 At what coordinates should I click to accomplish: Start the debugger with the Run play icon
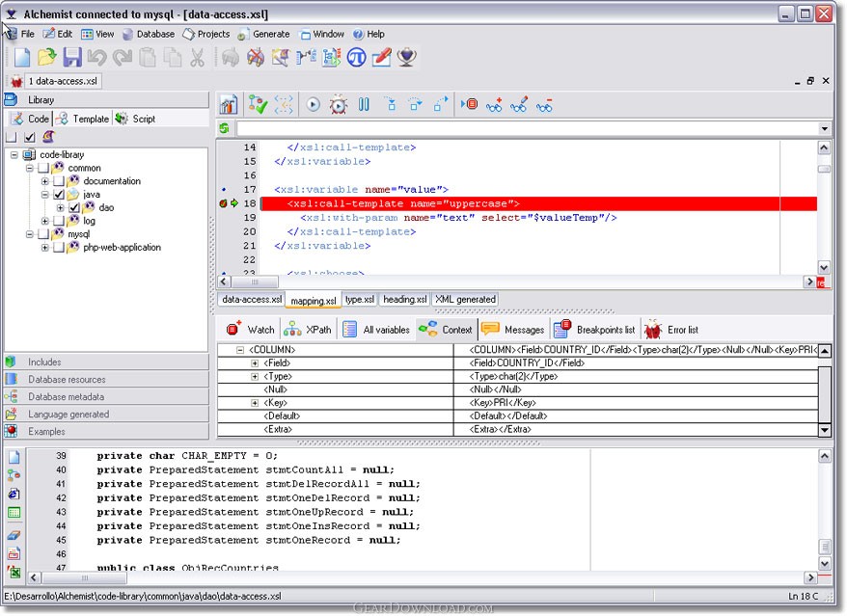pyautogui.click(x=313, y=105)
